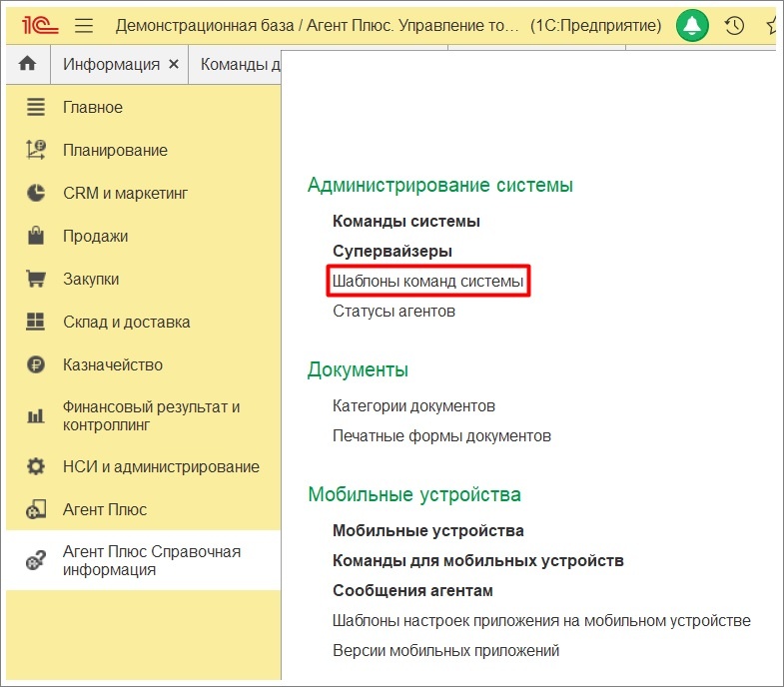This screenshot has height=687, width=784.
Task: Click the CRM и маркетинг pie icon
Action: click(36, 193)
